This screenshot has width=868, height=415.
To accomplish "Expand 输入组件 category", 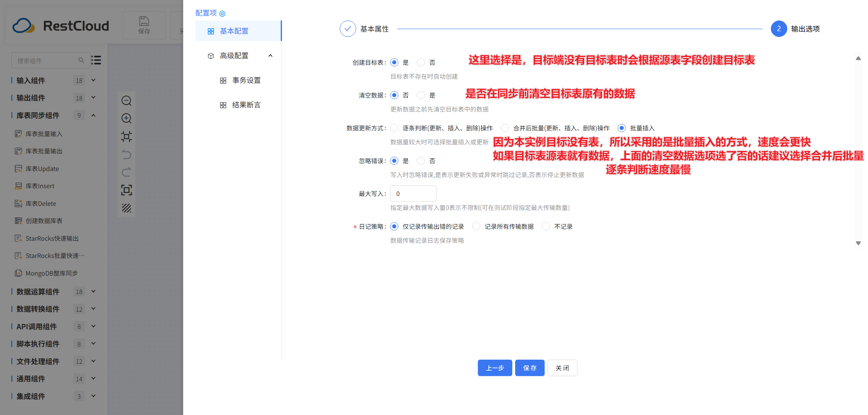I will click(93, 80).
